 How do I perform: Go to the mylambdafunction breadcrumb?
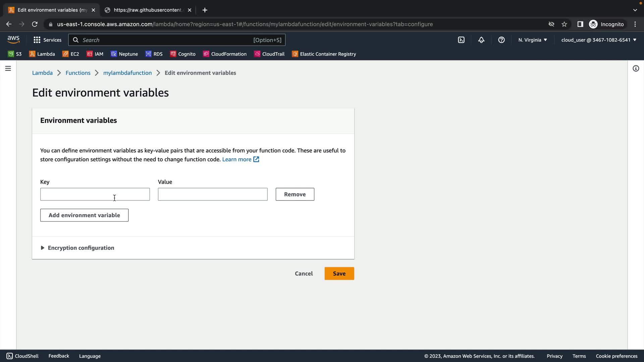point(127,73)
